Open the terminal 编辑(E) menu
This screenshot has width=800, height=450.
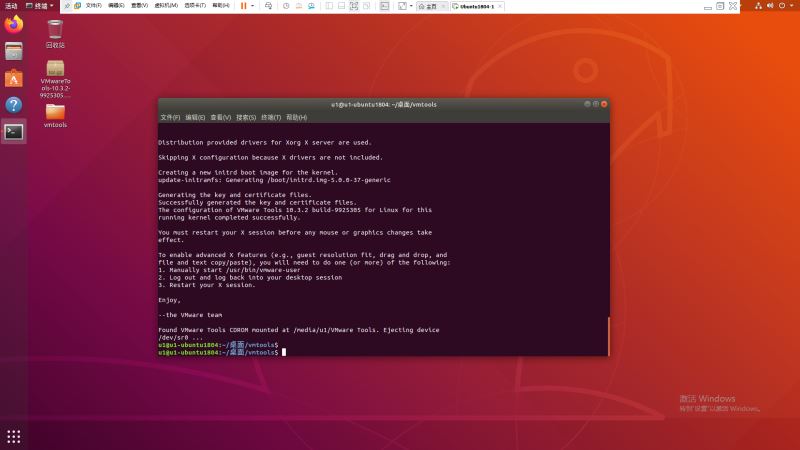(194, 117)
